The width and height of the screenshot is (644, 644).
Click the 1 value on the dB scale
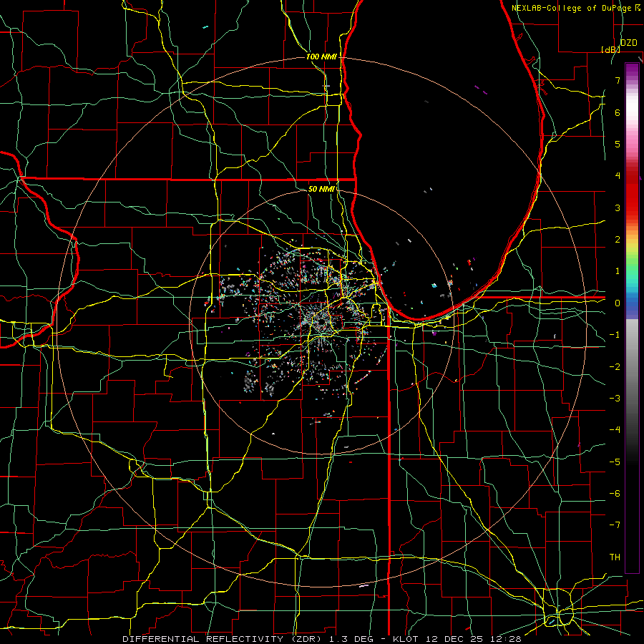(x=618, y=271)
